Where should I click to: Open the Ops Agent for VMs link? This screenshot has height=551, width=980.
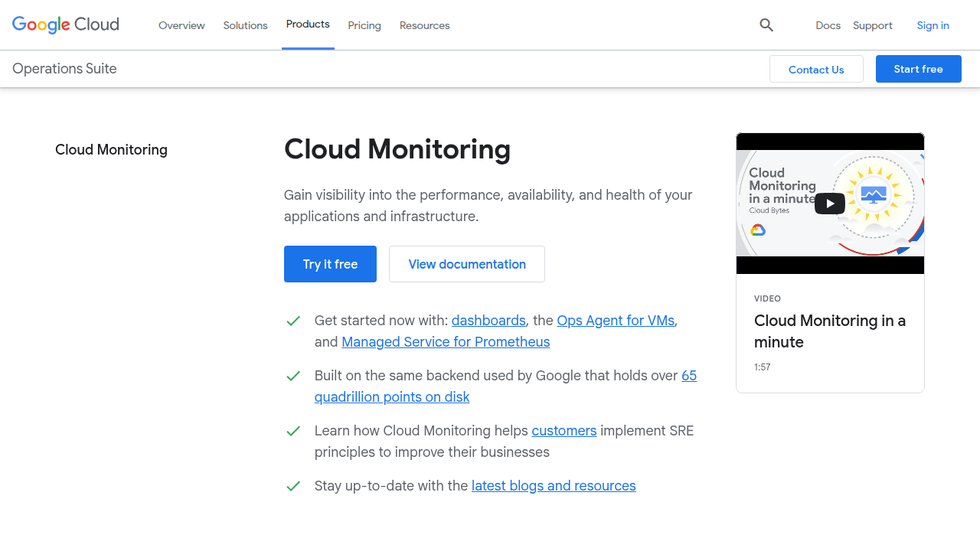point(616,321)
